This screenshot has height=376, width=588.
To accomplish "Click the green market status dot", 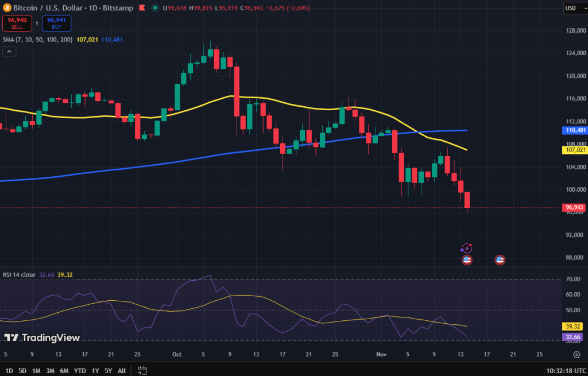I will (x=155, y=7).
